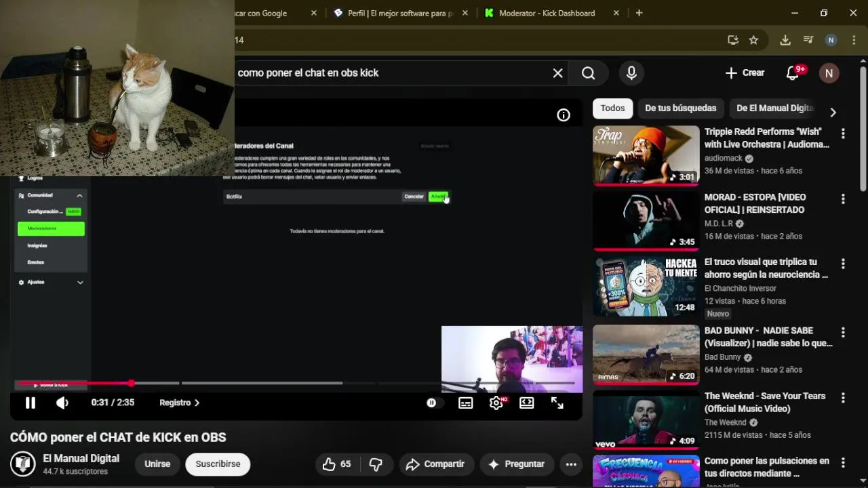The image size is (868, 488).
Task: Click the search magnifier button
Action: 588,73
